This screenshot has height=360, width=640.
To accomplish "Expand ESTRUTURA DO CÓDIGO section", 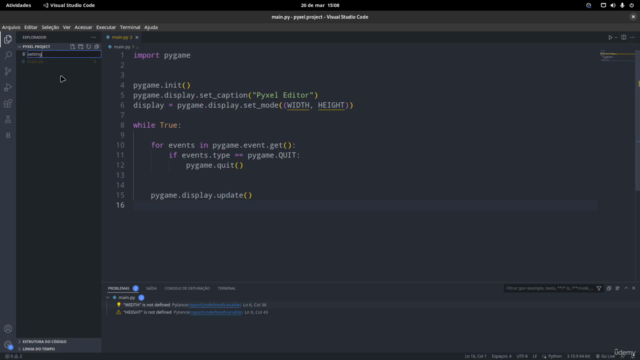I will (x=44, y=342).
